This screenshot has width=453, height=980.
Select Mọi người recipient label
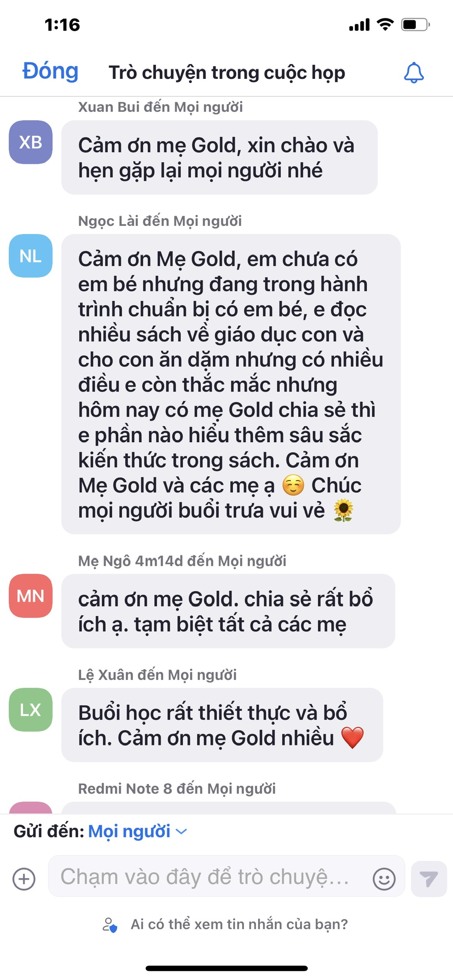tap(129, 831)
